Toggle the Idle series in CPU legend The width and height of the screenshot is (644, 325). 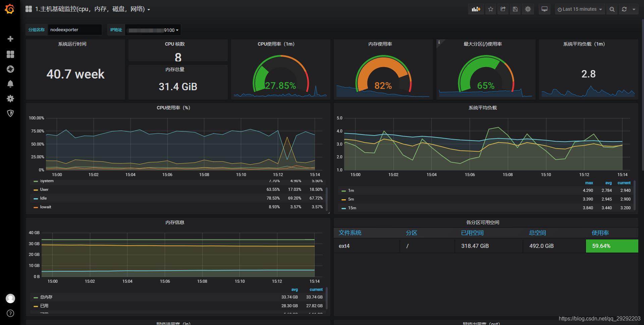[43, 198]
